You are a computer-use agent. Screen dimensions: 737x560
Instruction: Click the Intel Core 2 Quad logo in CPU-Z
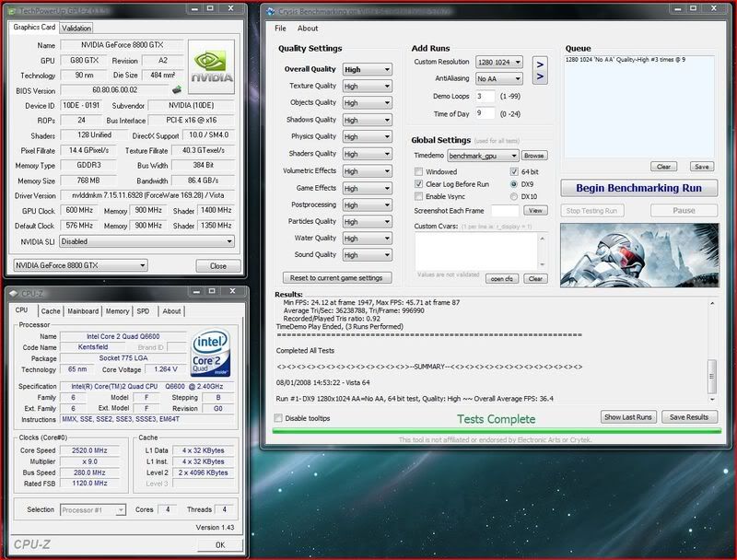click(211, 352)
